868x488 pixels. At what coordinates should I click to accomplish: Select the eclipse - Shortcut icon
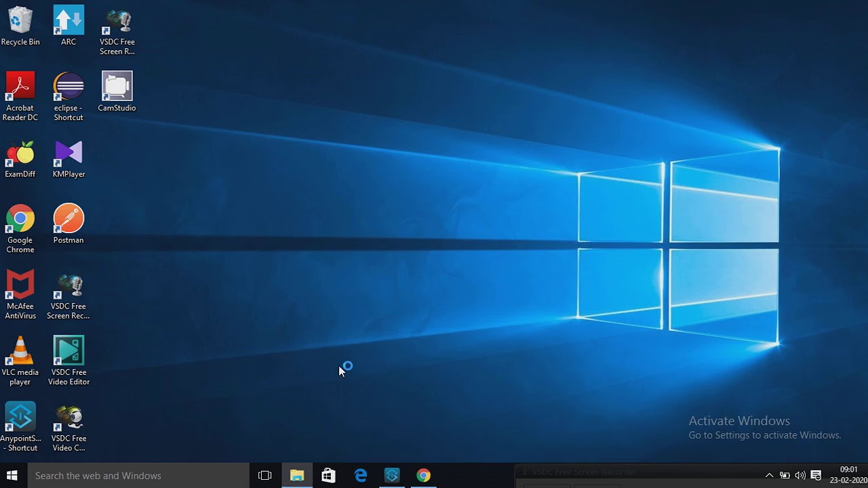(x=68, y=96)
